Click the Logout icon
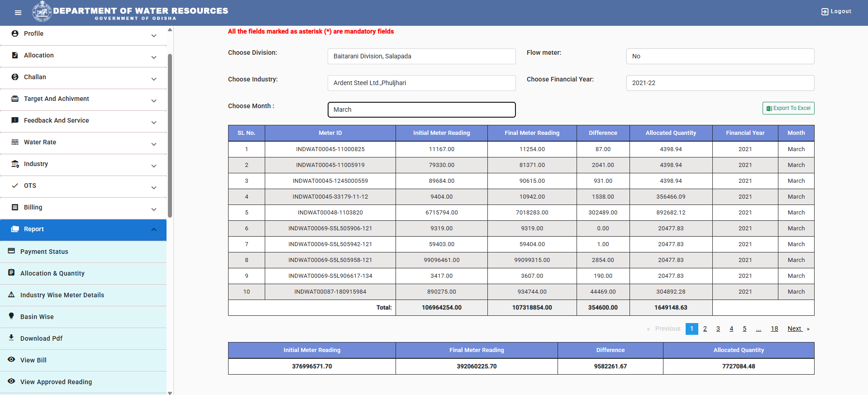Image resolution: width=868 pixels, height=395 pixels. pos(825,12)
